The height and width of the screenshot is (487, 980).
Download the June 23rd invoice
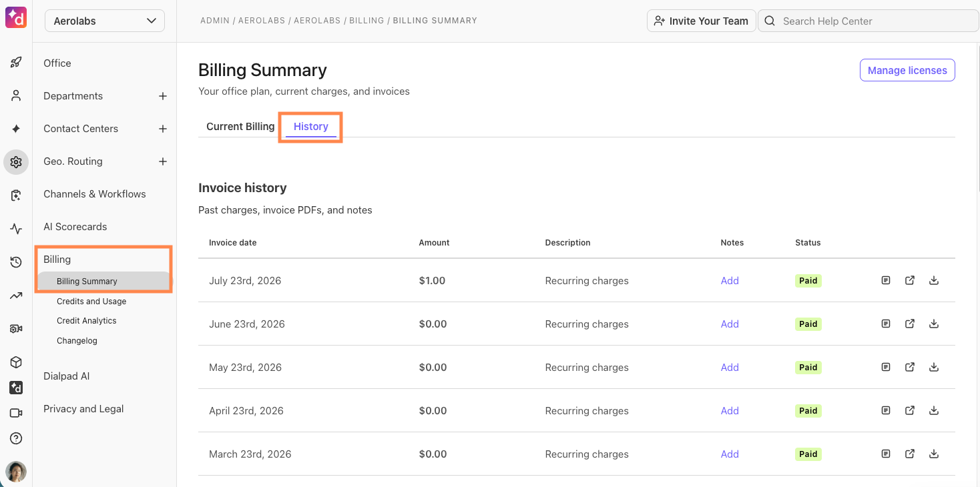tap(934, 324)
